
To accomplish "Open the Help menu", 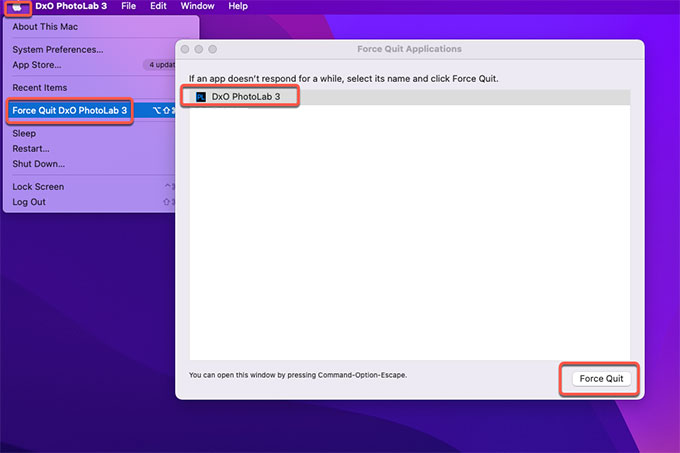I will point(238,6).
